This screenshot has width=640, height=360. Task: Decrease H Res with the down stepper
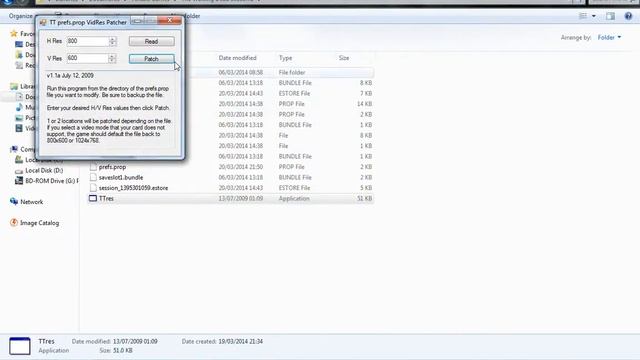[x=113, y=44]
